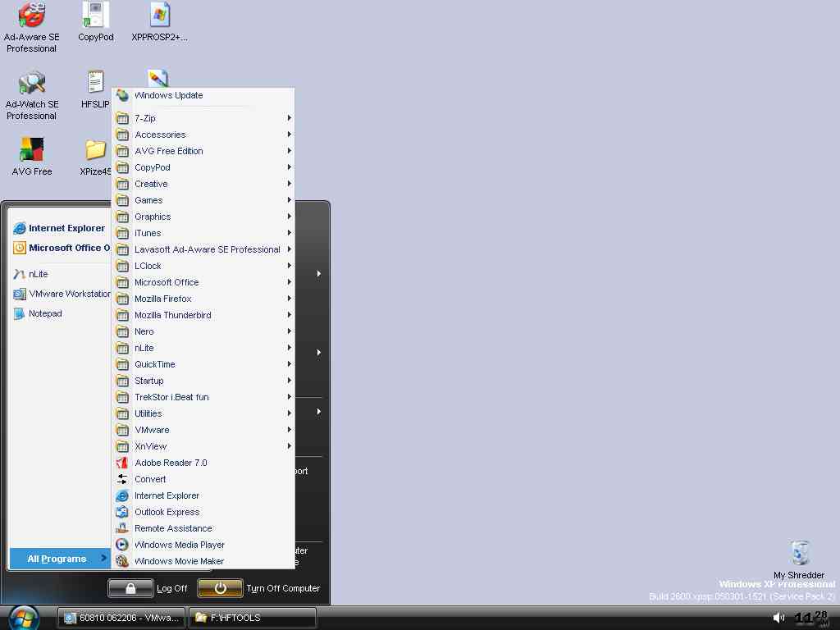Image resolution: width=840 pixels, height=630 pixels.
Task: Expand the 7-Zip submenu arrow
Action: tap(290, 118)
